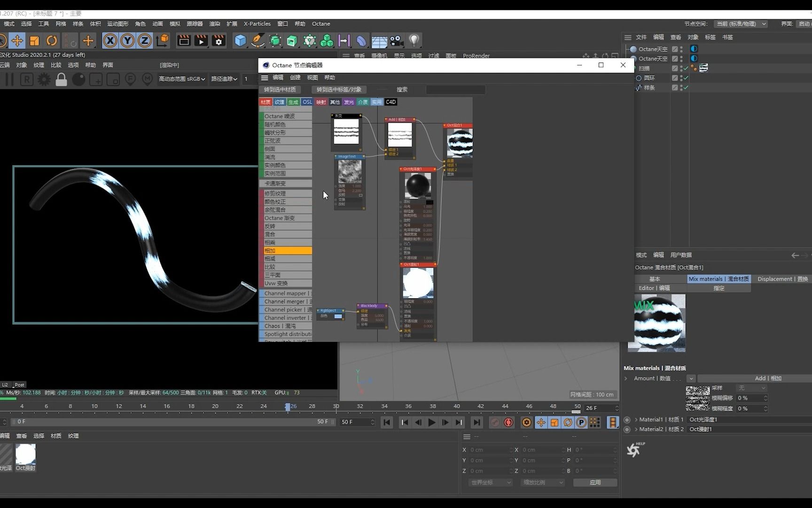This screenshot has height=508, width=812.
Task: Click 应用 apply button
Action: tap(595, 483)
